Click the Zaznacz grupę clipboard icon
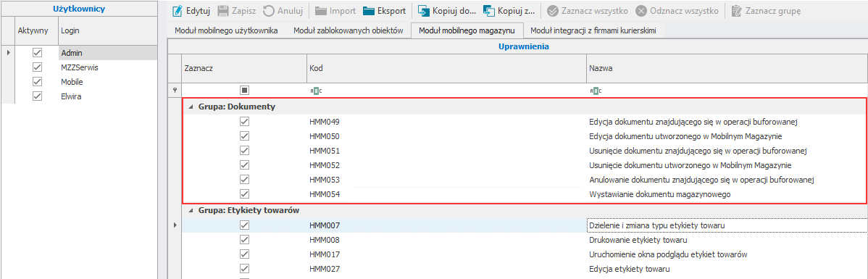The image size is (868, 279). click(736, 11)
